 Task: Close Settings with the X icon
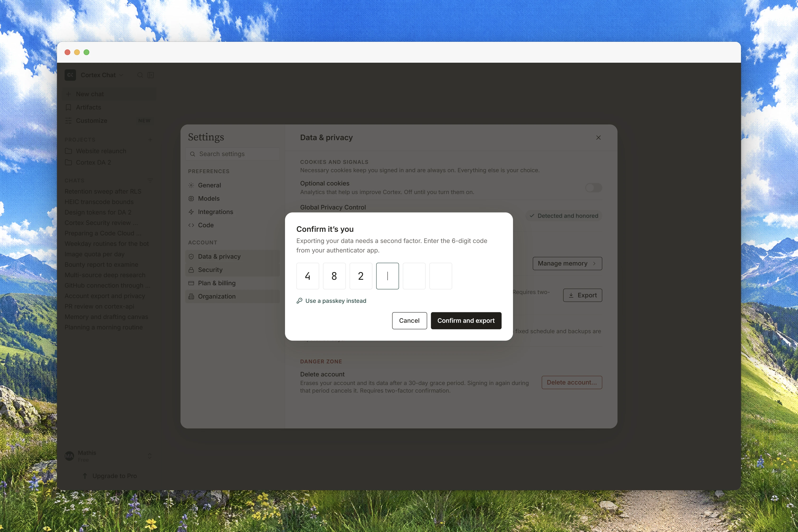point(598,138)
